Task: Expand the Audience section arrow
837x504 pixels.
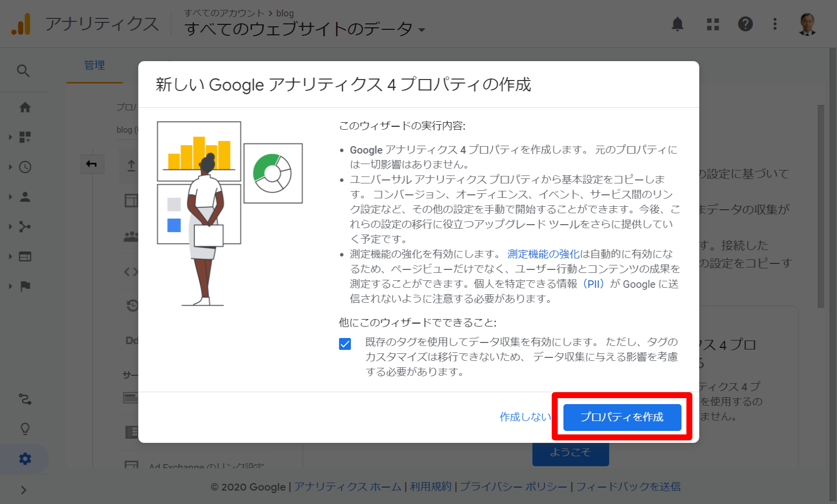Action: click(10, 197)
